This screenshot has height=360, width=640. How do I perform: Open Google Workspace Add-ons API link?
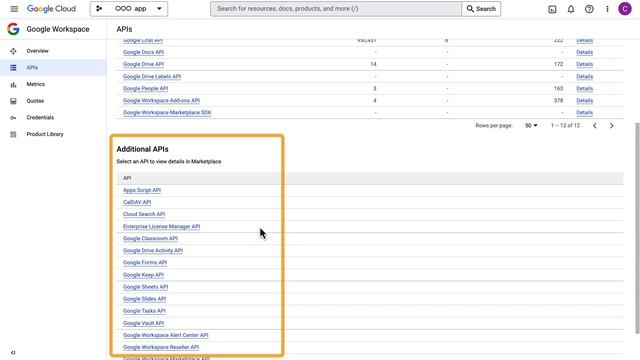[x=161, y=100]
